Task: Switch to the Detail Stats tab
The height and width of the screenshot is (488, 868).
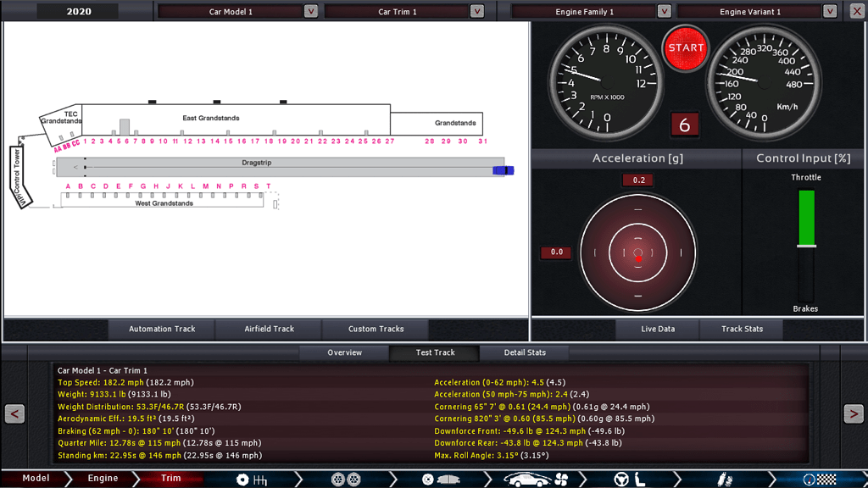Action: (x=525, y=352)
